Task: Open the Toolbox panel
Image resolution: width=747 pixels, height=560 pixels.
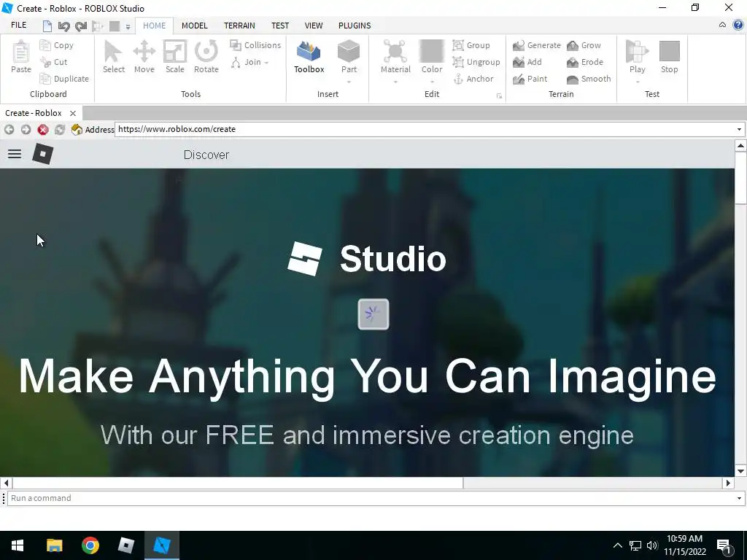Action: pyautogui.click(x=309, y=57)
